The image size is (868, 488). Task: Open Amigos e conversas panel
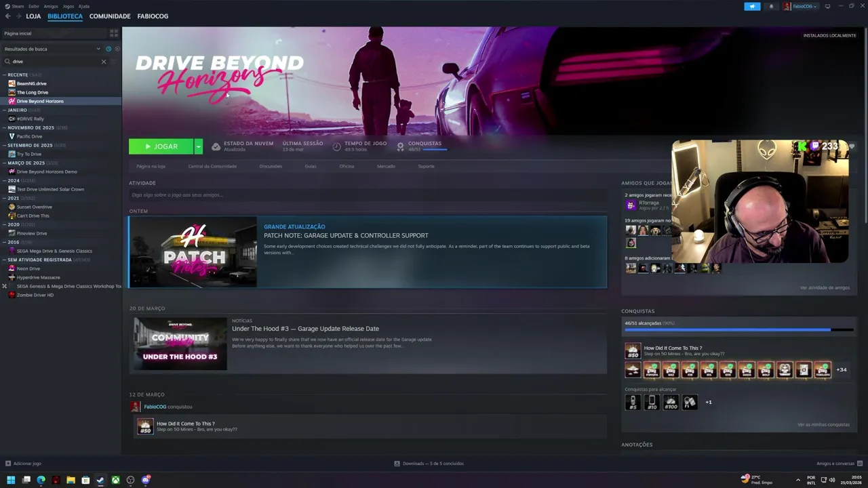point(840,464)
